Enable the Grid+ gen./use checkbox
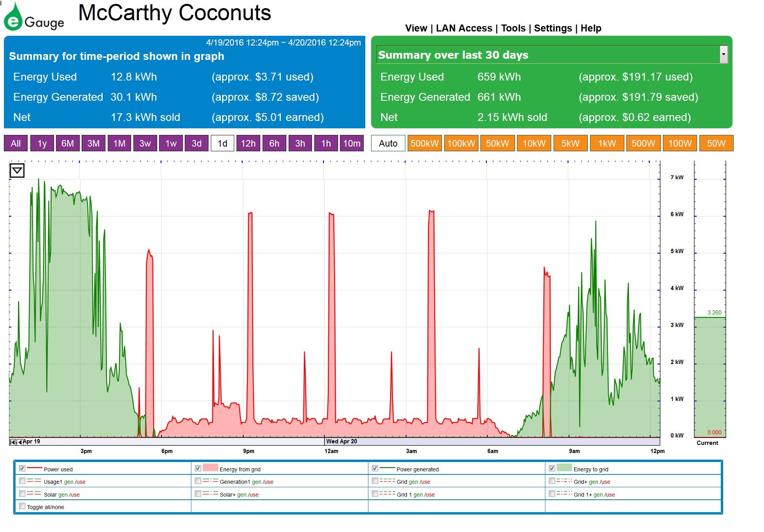The width and height of the screenshot is (764, 532). click(552, 481)
